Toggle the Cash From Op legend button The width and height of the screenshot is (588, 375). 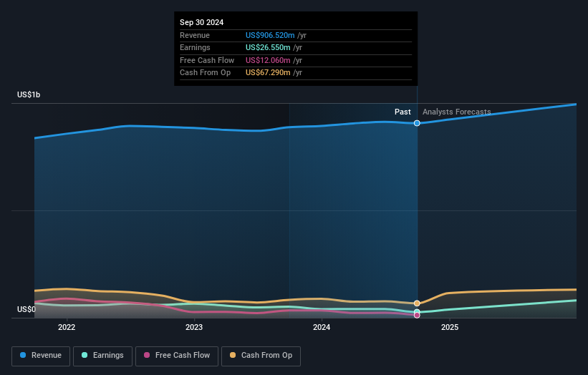(x=261, y=356)
